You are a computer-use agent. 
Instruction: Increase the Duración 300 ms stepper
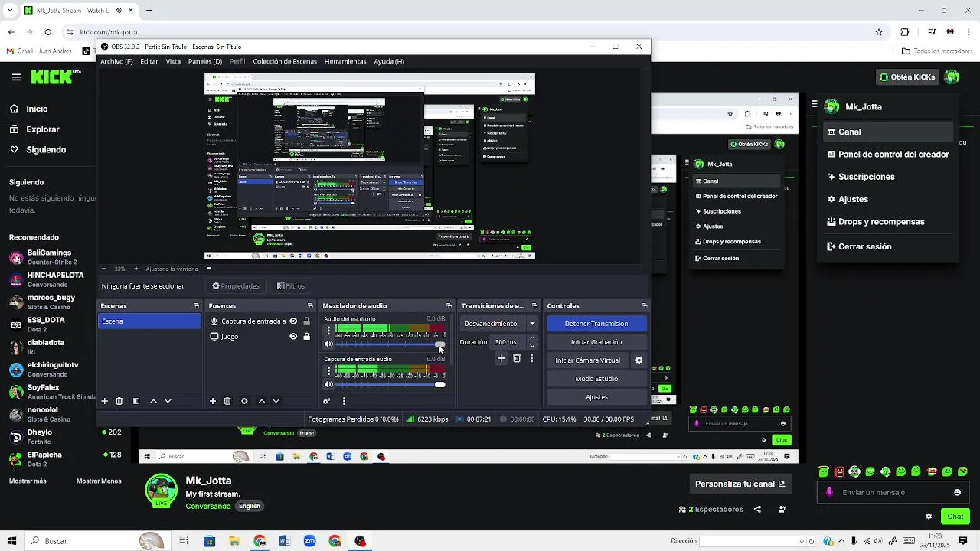pyautogui.click(x=533, y=338)
